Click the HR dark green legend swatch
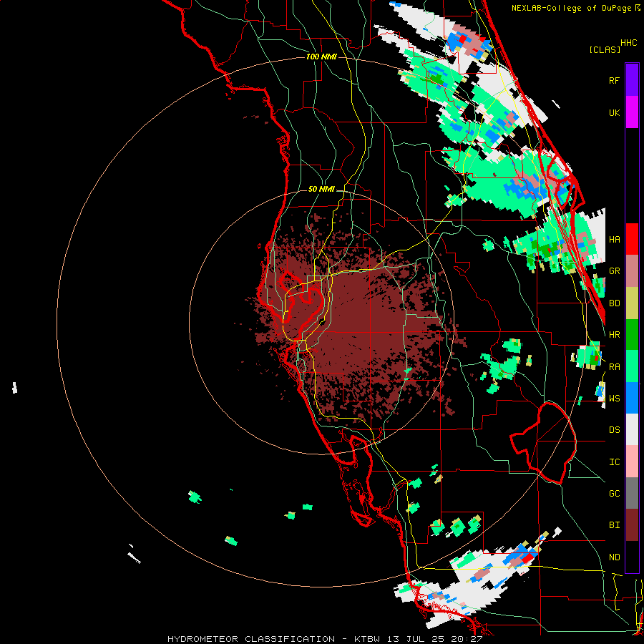Screen dimensions: 644x644 (x=632, y=335)
